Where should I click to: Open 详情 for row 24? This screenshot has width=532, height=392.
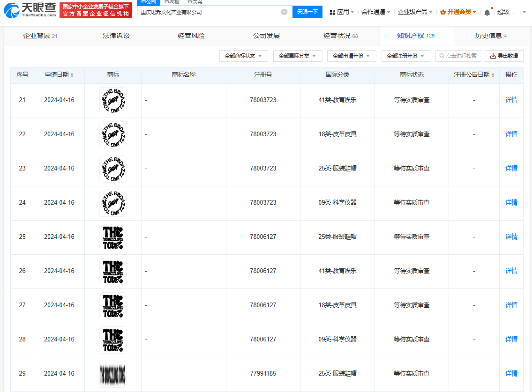click(511, 203)
